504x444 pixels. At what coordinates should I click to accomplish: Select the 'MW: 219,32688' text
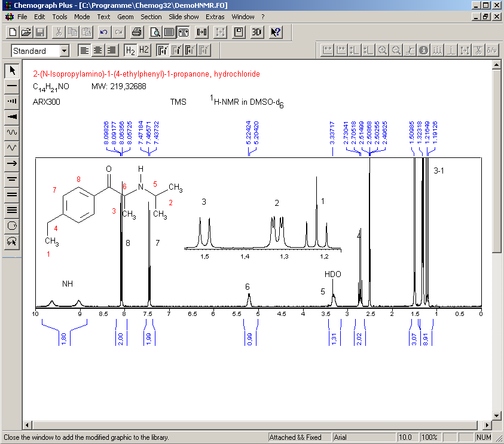coord(119,86)
